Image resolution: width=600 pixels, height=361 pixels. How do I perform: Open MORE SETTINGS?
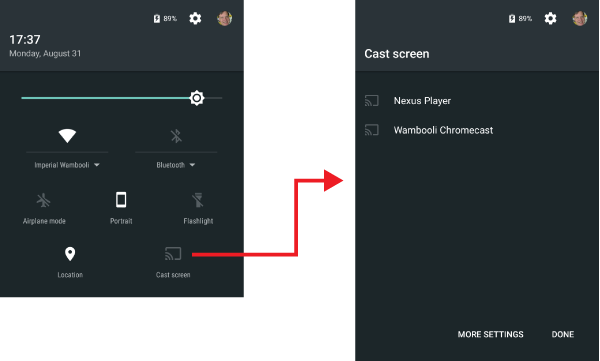(x=491, y=334)
